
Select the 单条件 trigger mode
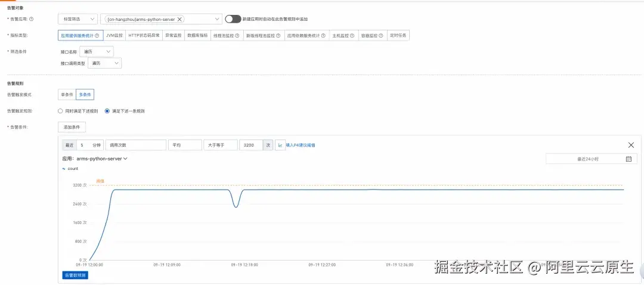coord(67,95)
